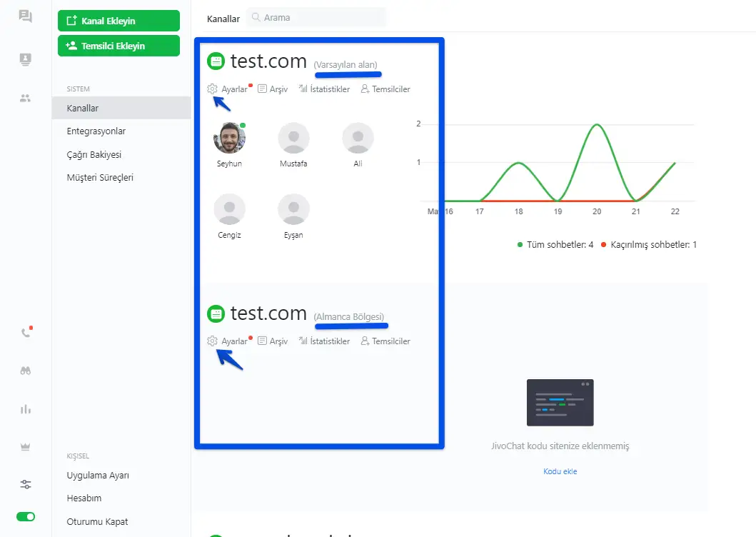Click chart date label 20

(x=597, y=211)
